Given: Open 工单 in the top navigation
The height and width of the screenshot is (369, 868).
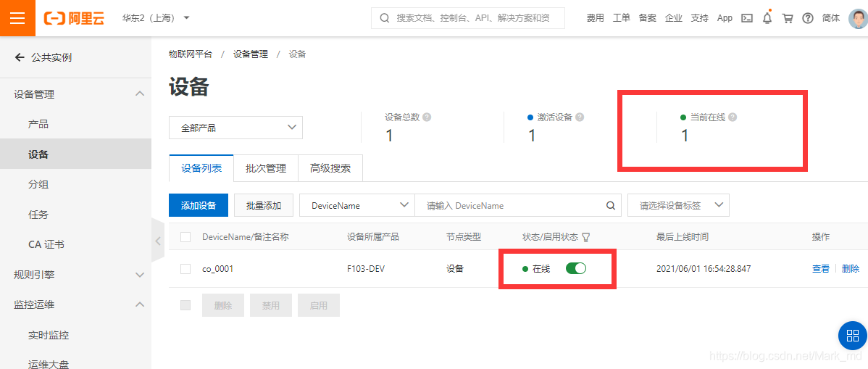Looking at the screenshot, I should tap(622, 17).
